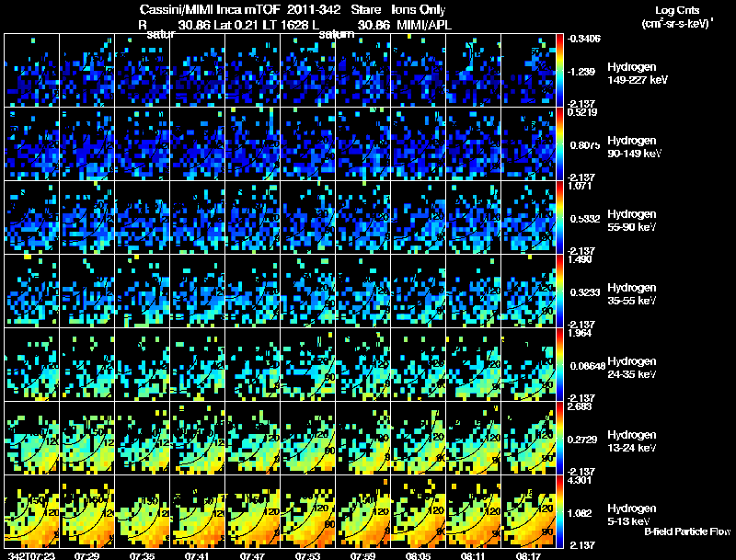Click the 'Cassini/MIMI Inca mTOF' title text
Viewport: 736px width, 560px height.
pos(210,9)
